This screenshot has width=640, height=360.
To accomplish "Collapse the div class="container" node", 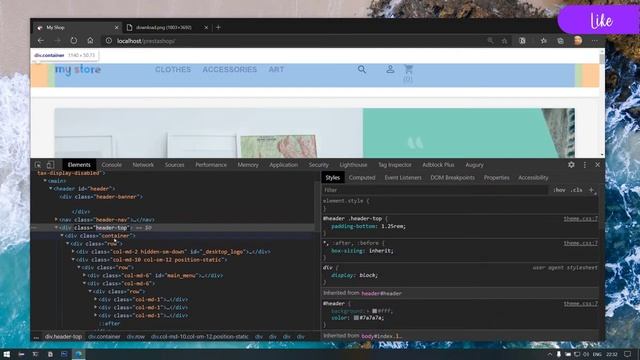I will (x=62, y=236).
